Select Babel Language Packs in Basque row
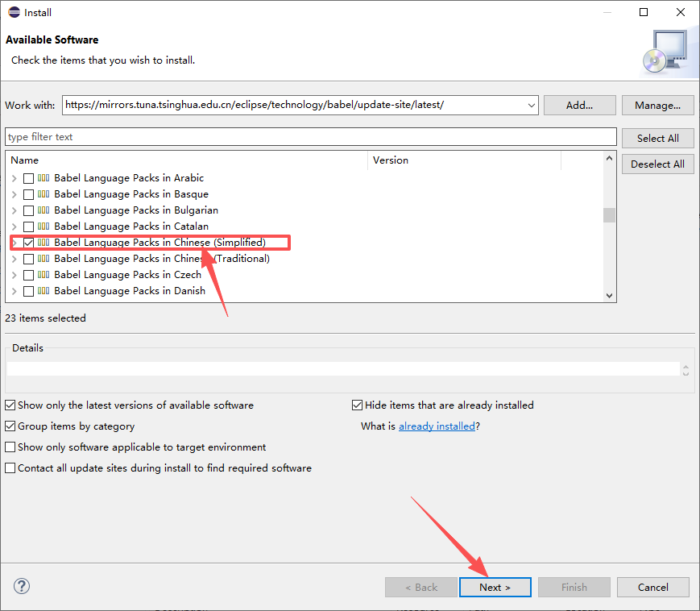Screen dimensions: 700x611 click(131, 194)
